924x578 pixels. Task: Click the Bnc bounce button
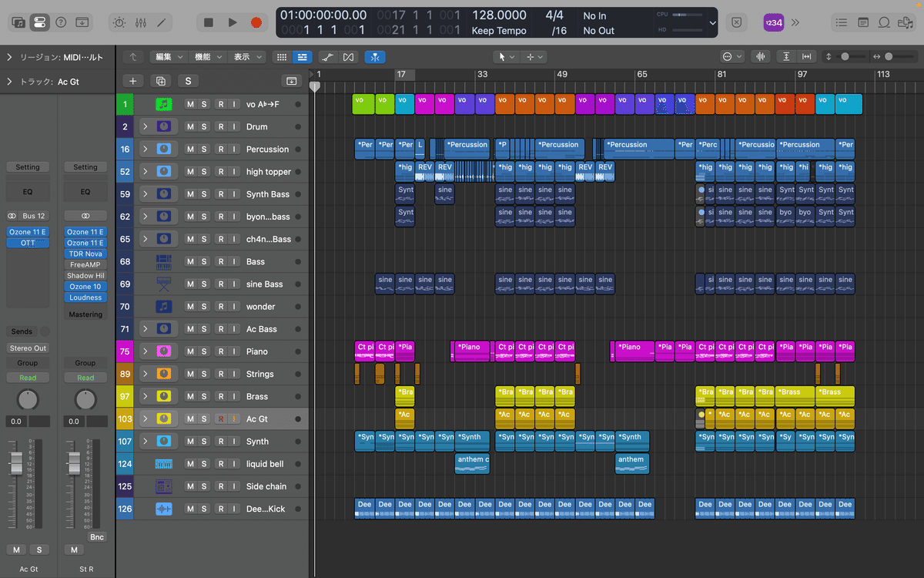point(97,537)
